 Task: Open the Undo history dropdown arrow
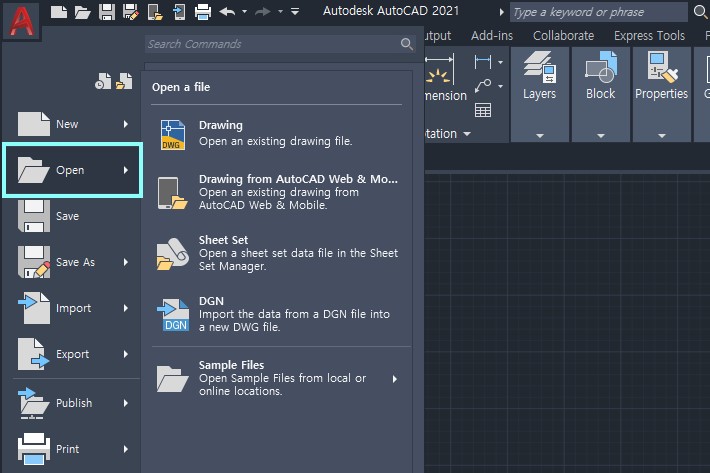[243, 12]
